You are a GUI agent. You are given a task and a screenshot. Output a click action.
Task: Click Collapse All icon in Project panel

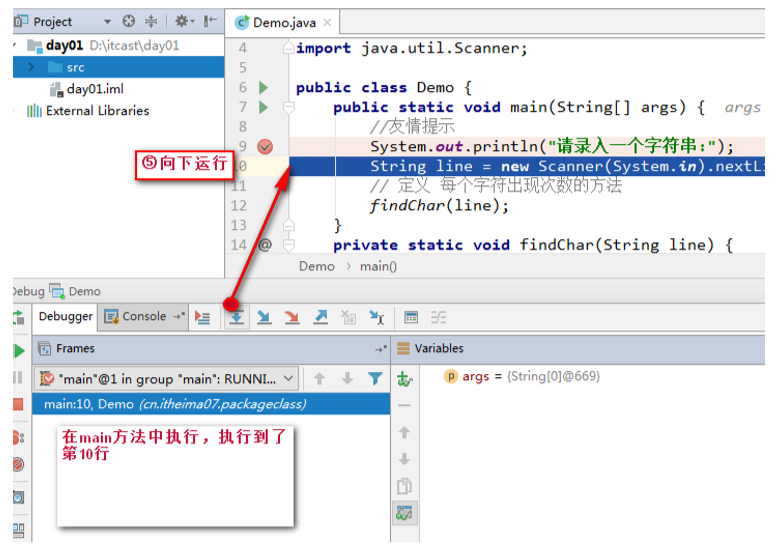pyautogui.click(x=150, y=21)
